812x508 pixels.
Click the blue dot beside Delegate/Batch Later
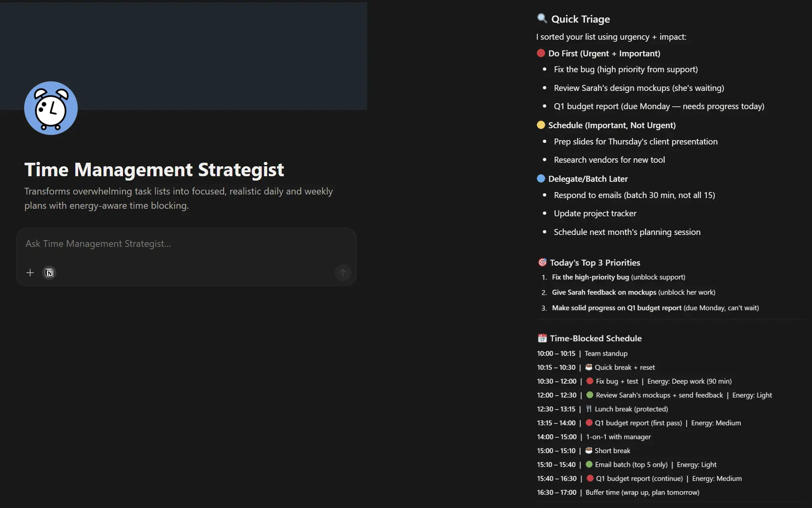coord(541,178)
